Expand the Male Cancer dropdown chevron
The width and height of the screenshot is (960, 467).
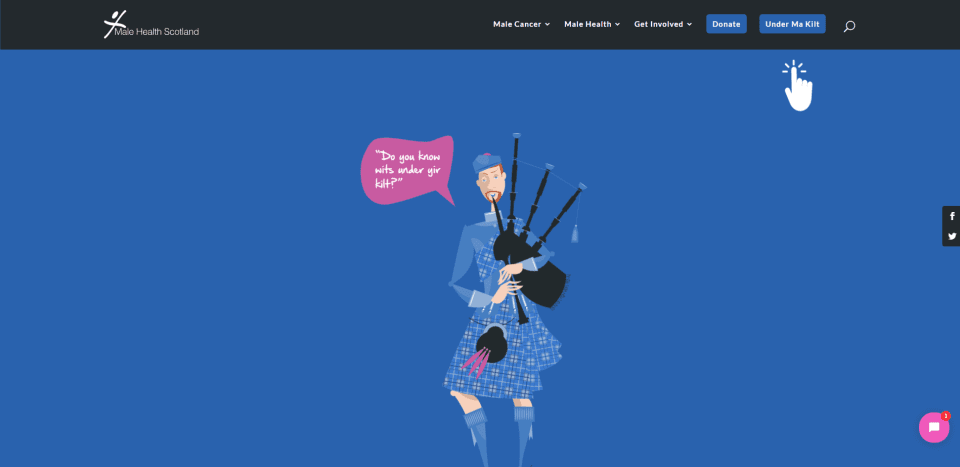[547, 24]
